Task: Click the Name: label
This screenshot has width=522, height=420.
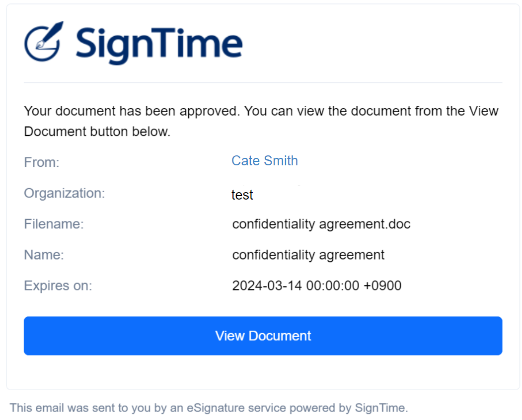Action: pyautogui.click(x=44, y=255)
